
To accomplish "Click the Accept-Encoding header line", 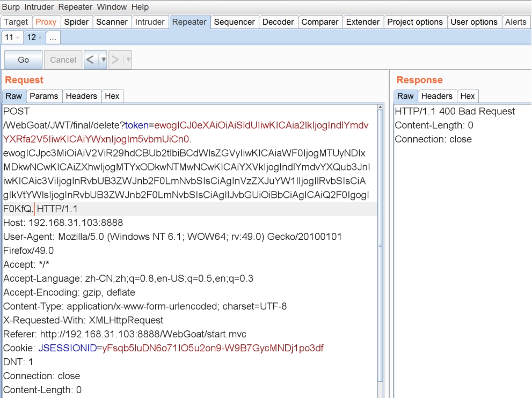I will 69,292.
